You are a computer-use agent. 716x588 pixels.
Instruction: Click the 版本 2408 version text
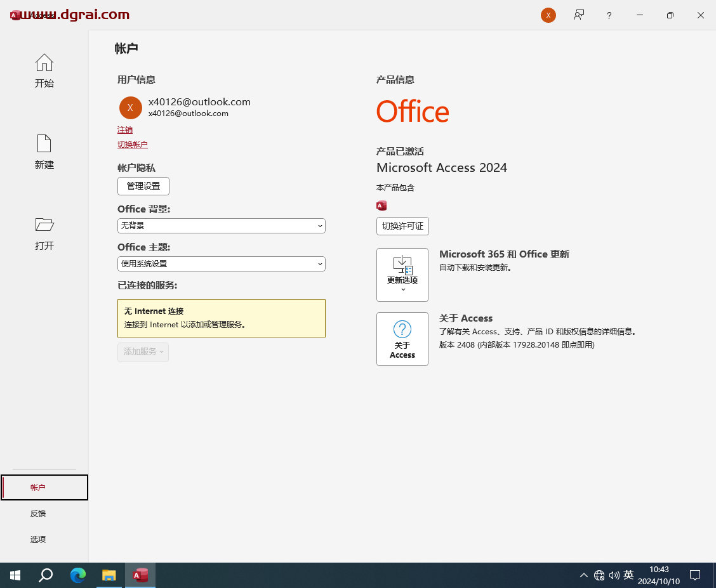click(x=517, y=345)
